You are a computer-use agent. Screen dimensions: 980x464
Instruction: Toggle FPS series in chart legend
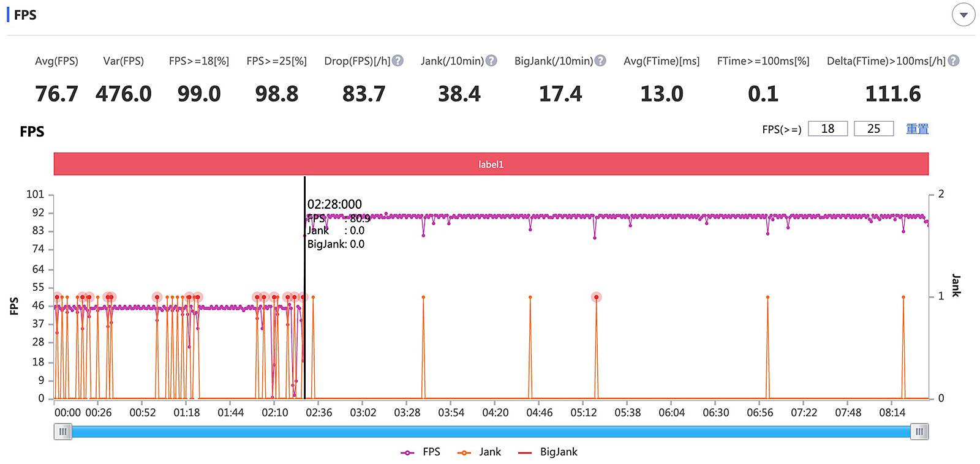click(421, 452)
